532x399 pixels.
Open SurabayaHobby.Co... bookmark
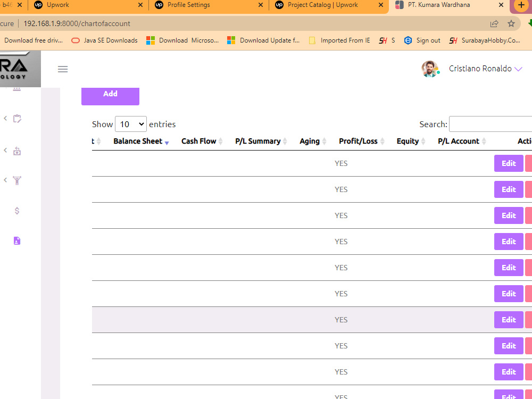[x=485, y=40]
